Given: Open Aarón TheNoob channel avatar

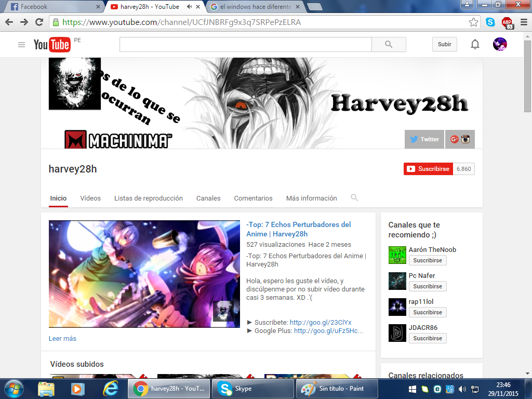Looking at the screenshot, I should (x=397, y=255).
